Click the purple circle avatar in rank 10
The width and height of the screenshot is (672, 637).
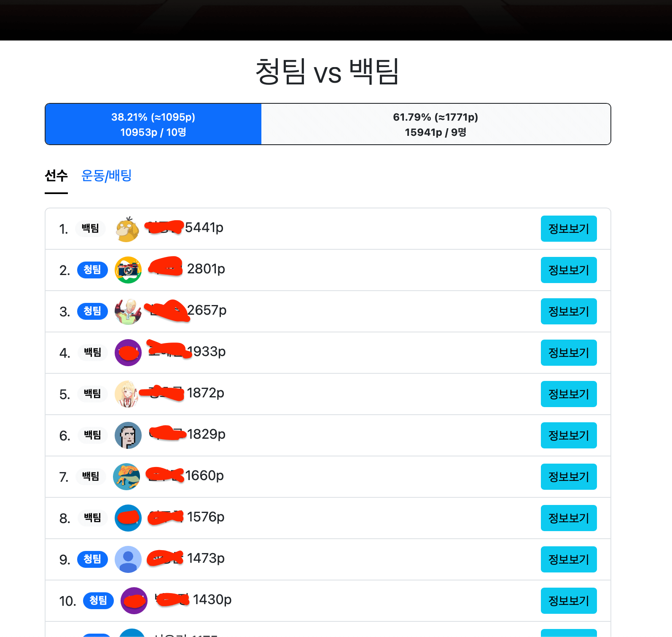click(x=134, y=601)
